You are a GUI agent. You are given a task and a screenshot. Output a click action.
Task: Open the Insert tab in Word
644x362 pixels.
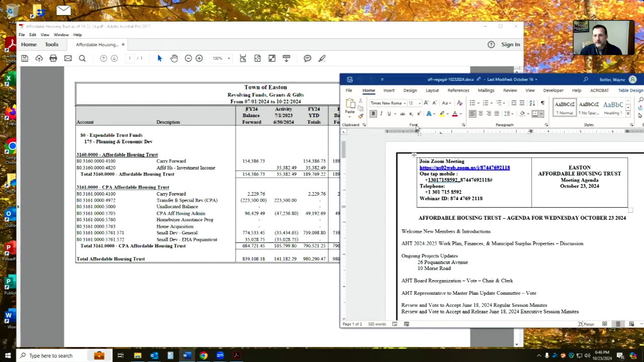389,90
